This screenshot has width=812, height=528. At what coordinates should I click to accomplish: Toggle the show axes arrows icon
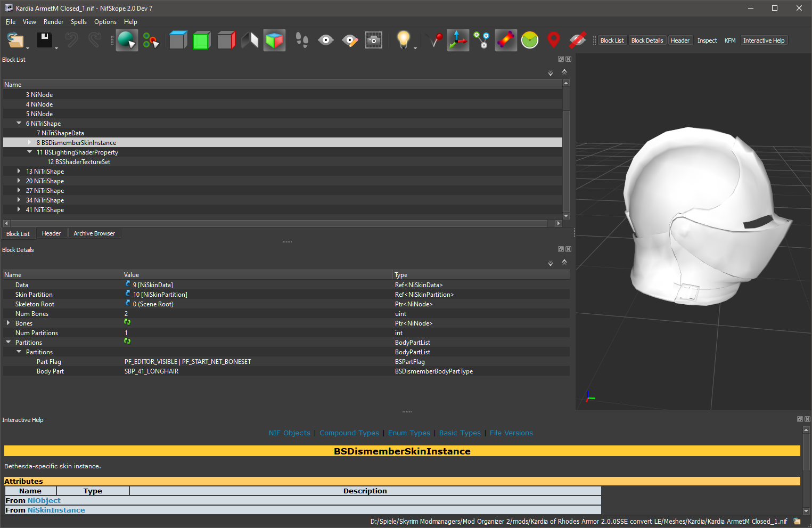point(458,40)
